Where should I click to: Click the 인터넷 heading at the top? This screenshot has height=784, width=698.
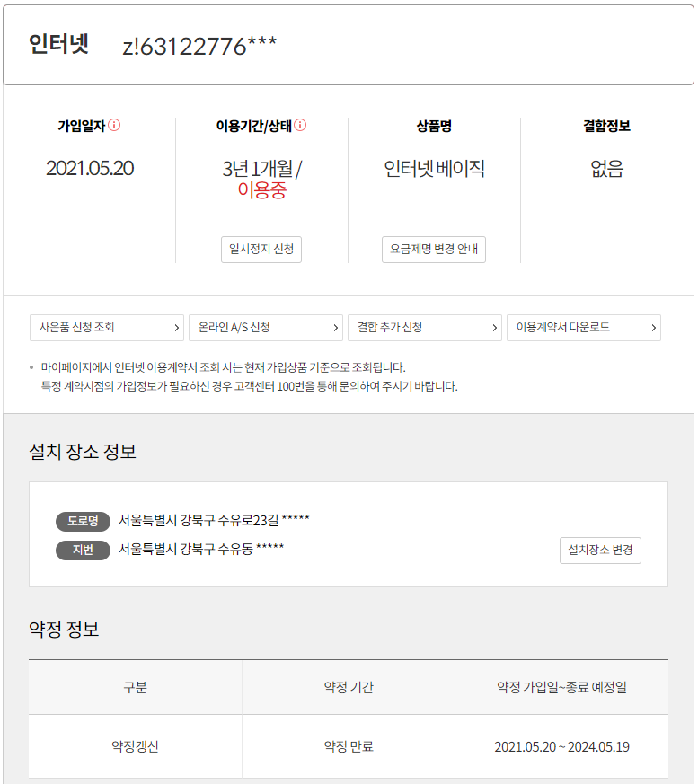[x=59, y=44]
